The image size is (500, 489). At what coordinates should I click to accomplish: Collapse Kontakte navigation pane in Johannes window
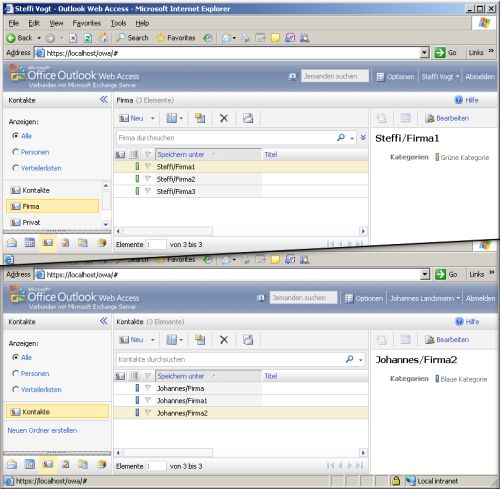[104, 321]
